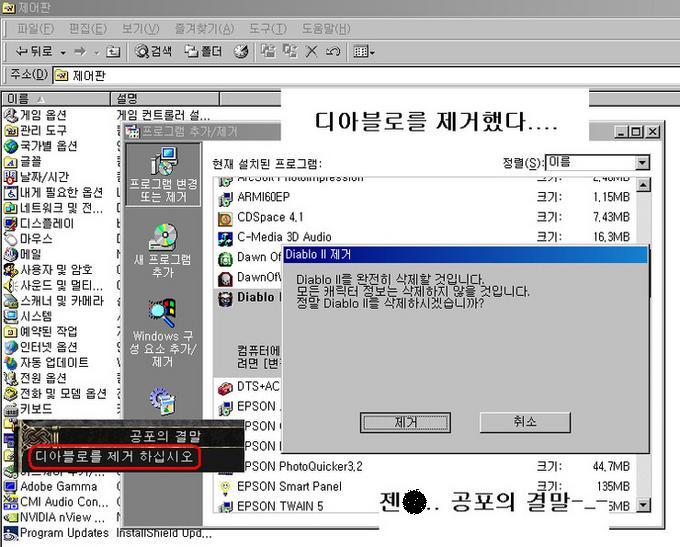Select C-Media 3D Audio in program list

click(x=423, y=237)
